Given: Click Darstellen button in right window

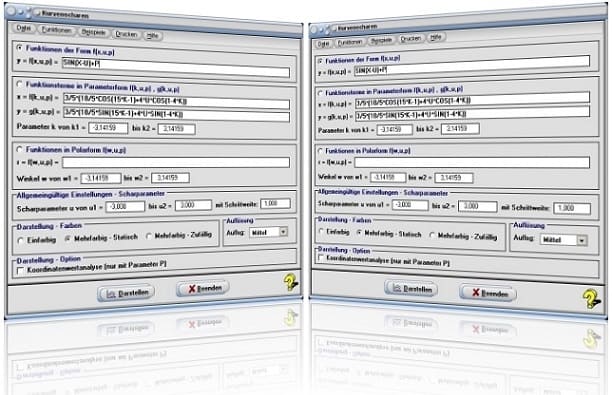Looking at the screenshot, I should coord(411,289).
